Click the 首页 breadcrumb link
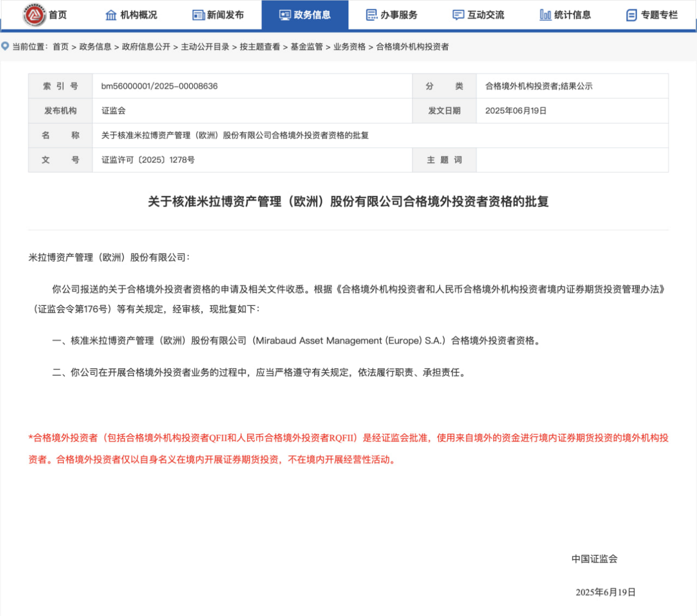Viewport: 697px width, 616px height. [x=60, y=47]
